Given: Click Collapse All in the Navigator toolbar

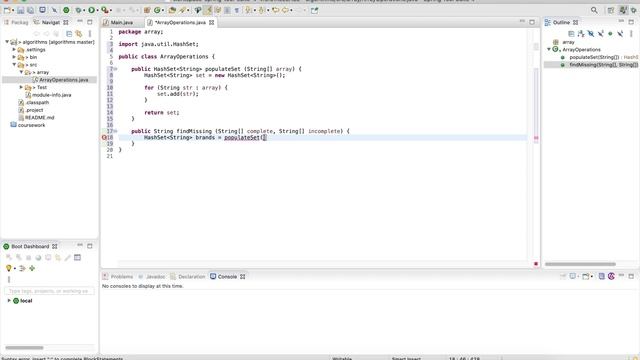Looking at the screenshot, I should click(69, 34).
